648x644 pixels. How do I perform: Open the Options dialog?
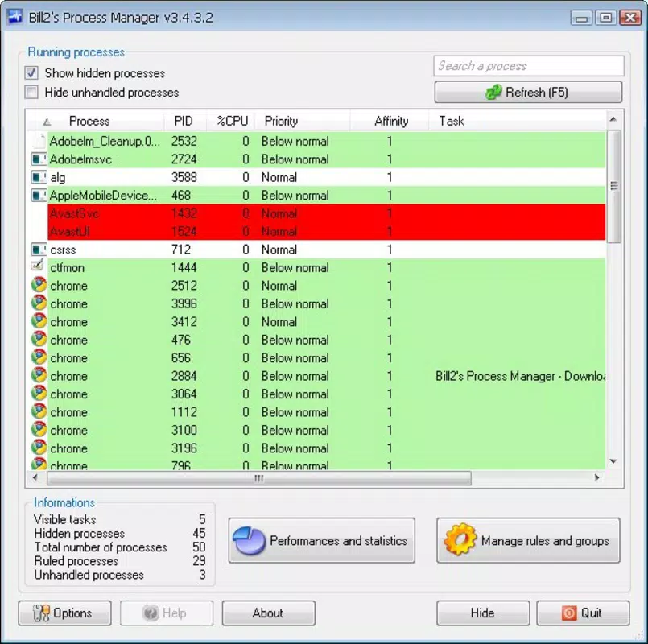point(65,613)
